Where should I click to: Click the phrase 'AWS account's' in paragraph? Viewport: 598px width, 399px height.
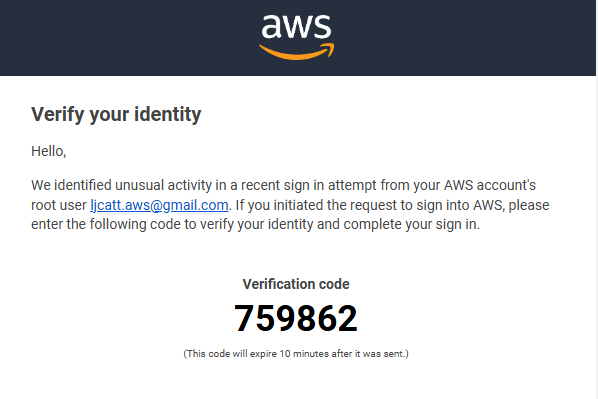pyautogui.click(x=490, y=185)
